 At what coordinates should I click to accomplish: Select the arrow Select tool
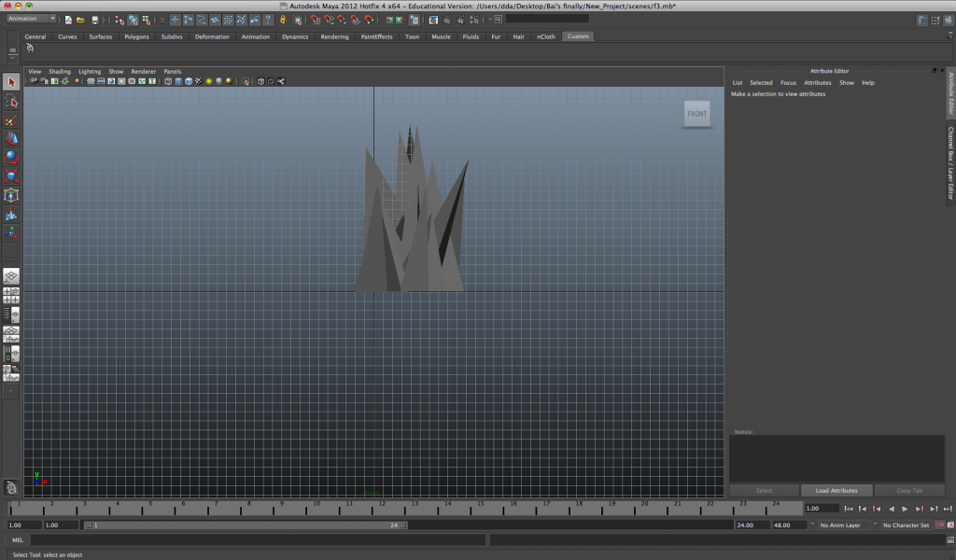coord(11,83)
